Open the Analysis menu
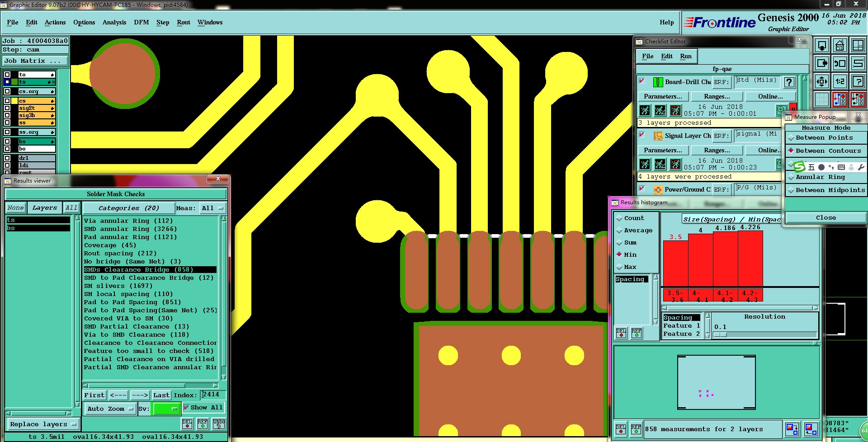Viewport: 868px width, 442px height. tap(114, 22)
